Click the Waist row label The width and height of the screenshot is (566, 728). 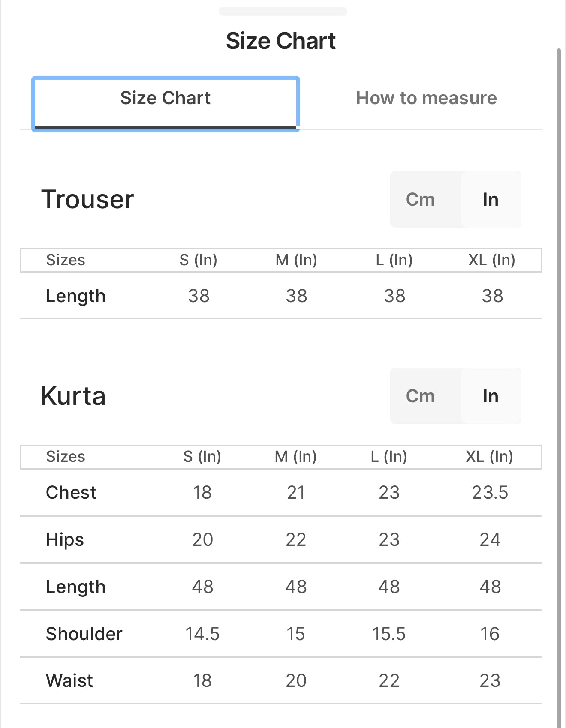point(69,680)
